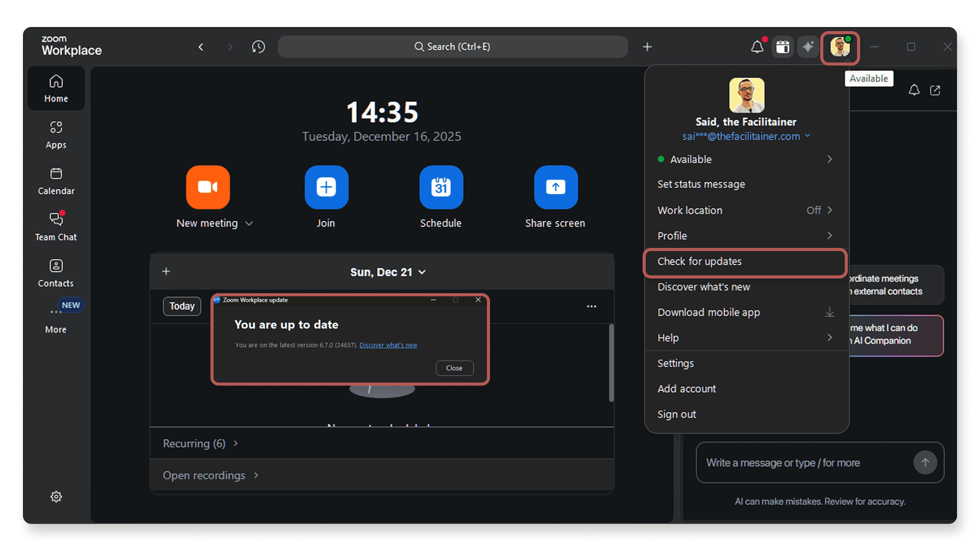Viewport: 980px width, 551px height.
Task: Choose Sign out from the profile menu
Action: pos(677,414)
